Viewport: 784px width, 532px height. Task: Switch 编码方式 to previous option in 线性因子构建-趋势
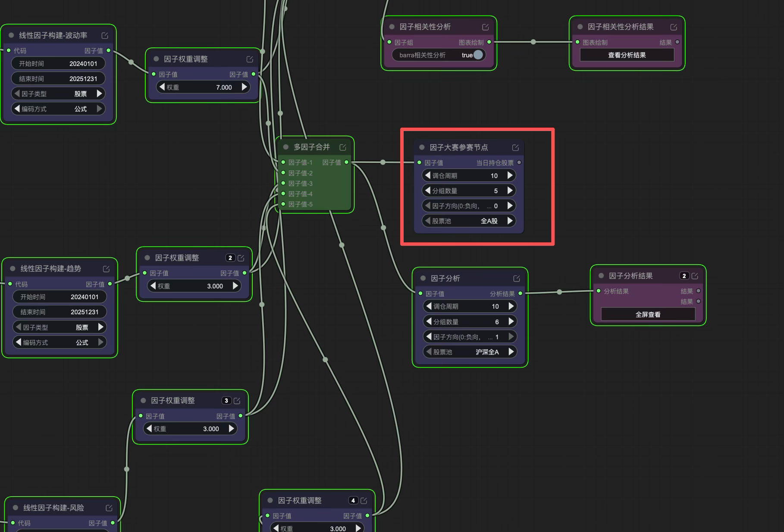[18, 342]
